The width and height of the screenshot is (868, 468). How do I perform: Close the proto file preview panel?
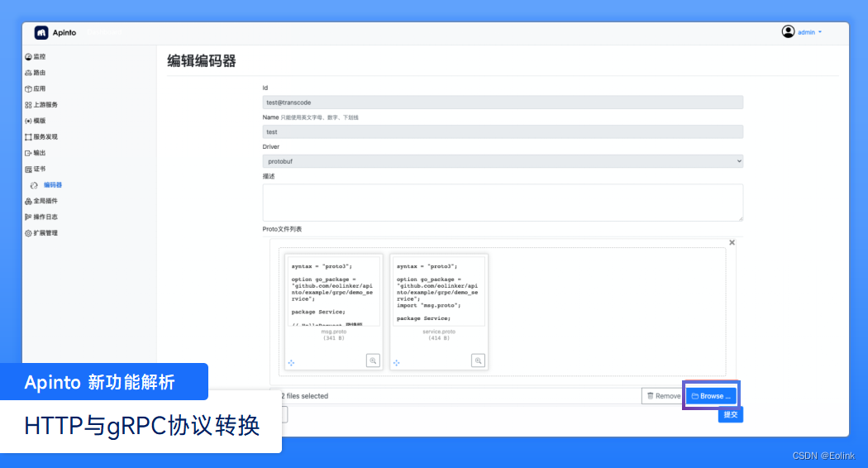(732, 242)
